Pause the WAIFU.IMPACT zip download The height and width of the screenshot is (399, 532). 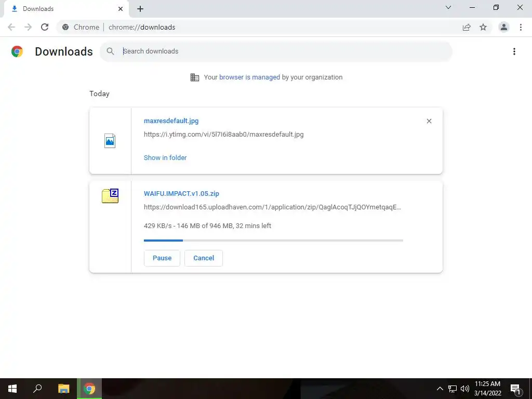coord(162,258)
